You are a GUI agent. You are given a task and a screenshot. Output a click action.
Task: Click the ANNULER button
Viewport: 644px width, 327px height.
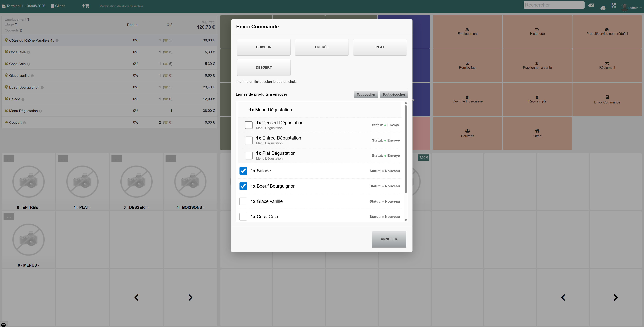point(389,239)
